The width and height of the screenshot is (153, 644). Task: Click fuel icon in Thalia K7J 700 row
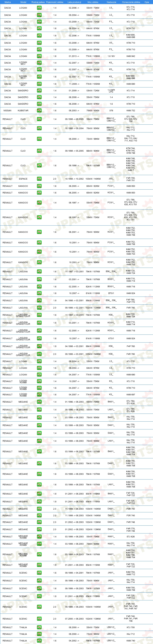pyautogui.click(x=39, y=627)
